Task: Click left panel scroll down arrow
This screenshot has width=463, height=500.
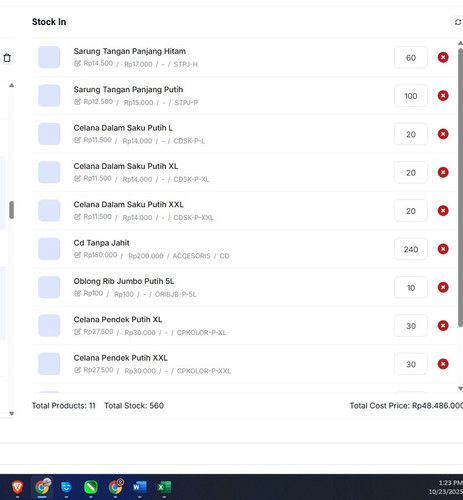Action: pyautogui.click(x=12, y=414)
